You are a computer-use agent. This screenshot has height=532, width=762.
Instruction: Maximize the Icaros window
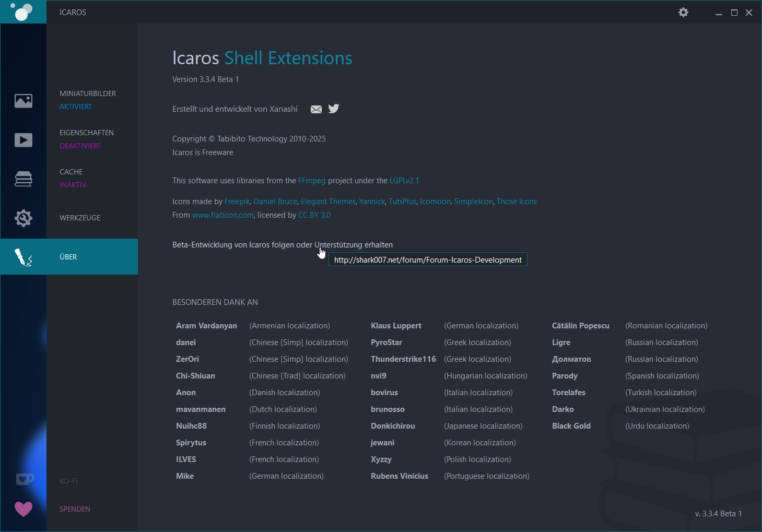tap(734, 13)
